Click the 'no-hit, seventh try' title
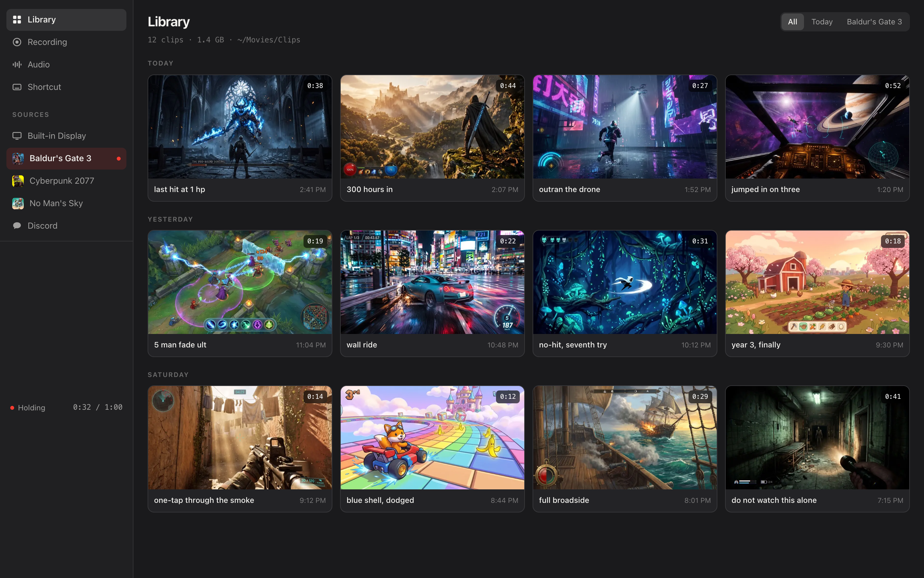This screenshot has width=924, height=578. pos(573,345)
